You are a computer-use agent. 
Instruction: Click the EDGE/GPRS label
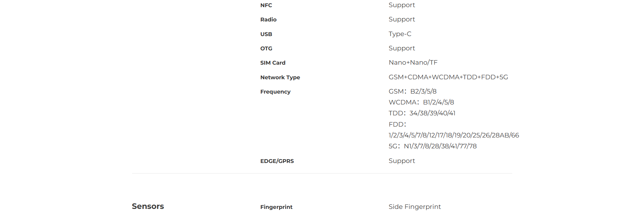click(277, 161)
